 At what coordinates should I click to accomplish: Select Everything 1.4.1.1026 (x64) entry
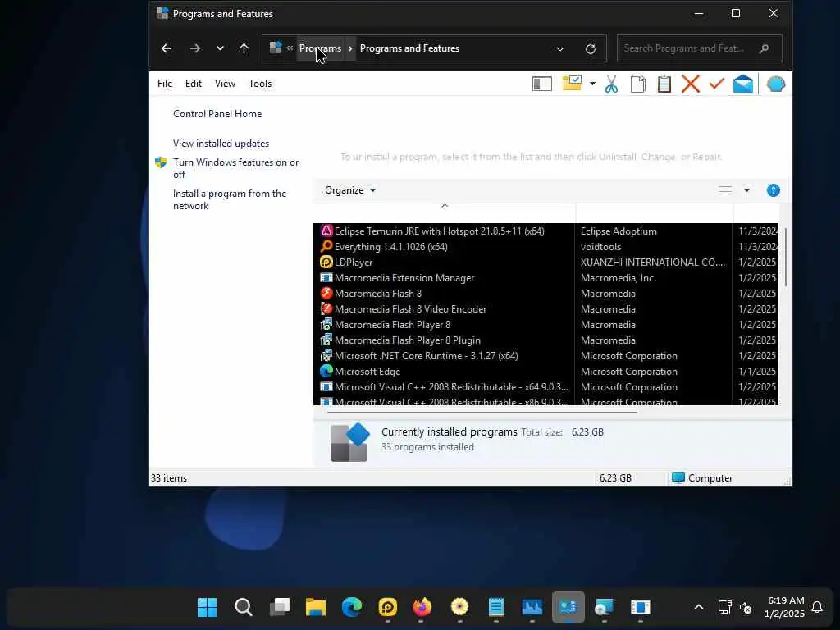[x=546, y=246]
